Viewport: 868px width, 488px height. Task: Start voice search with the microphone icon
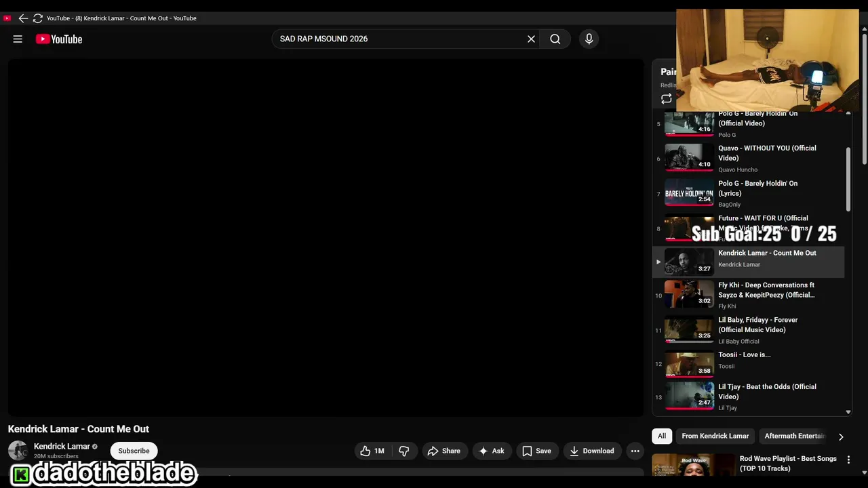click(589, 39)
